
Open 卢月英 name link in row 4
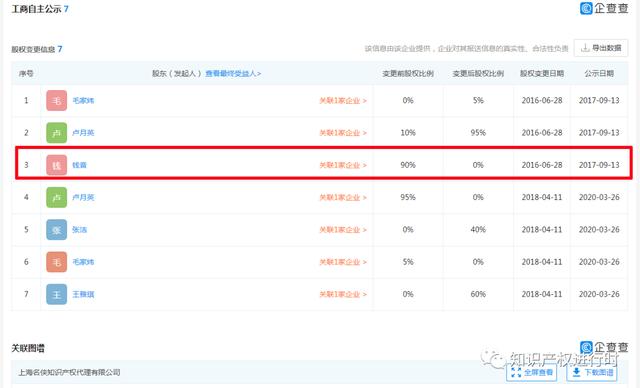click(83, 197)
